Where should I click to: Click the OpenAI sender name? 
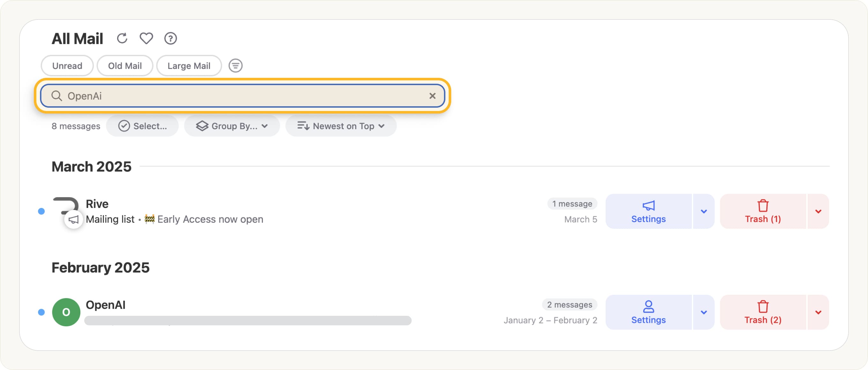click(x=105, y=305)
